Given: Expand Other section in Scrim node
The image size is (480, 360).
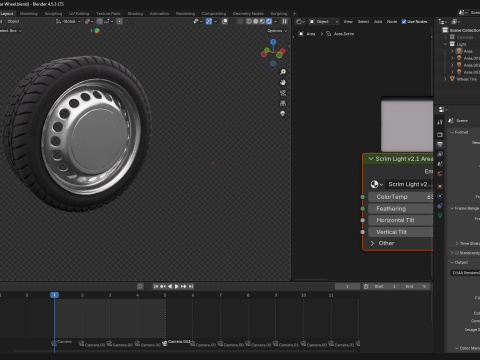Looking at the screenshot, I should (372, 243).
